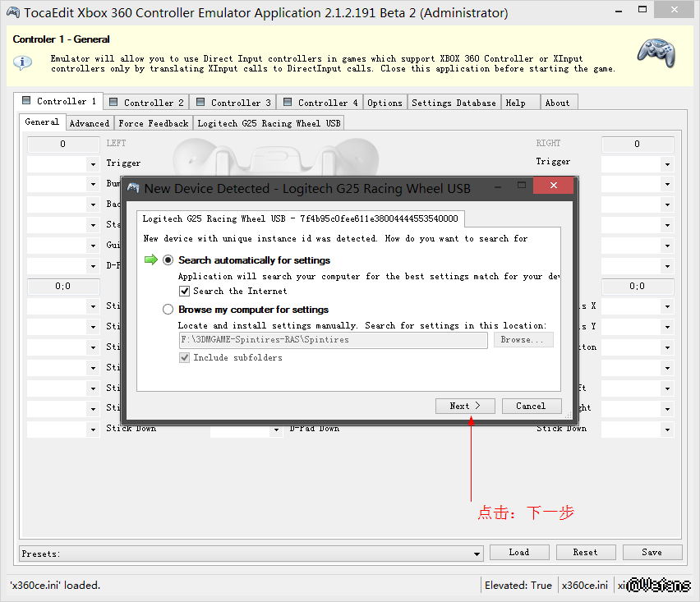Viewport: 700px width, 602px height.
Task: Expand the D-Pad Down dropdown
Action: 276,430
